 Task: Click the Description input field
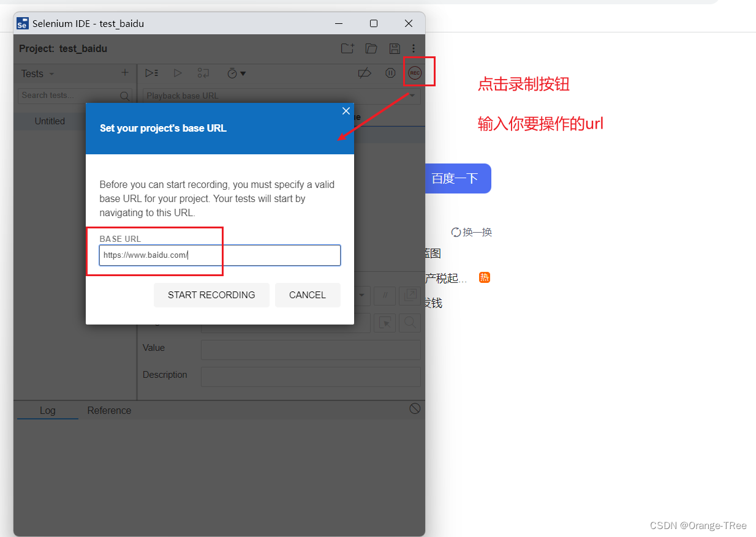coord(311,377)
